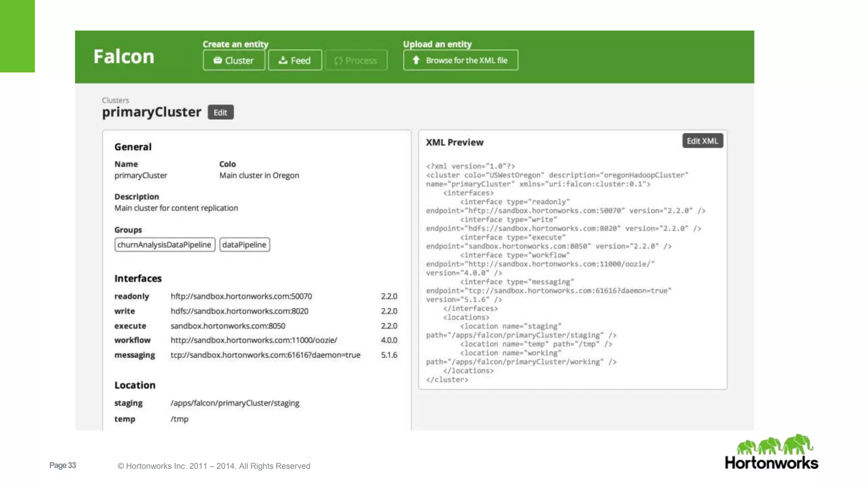This screenshot has height=488, width=868.
Task: Click the staging location label
Action: tap(128, 403)
